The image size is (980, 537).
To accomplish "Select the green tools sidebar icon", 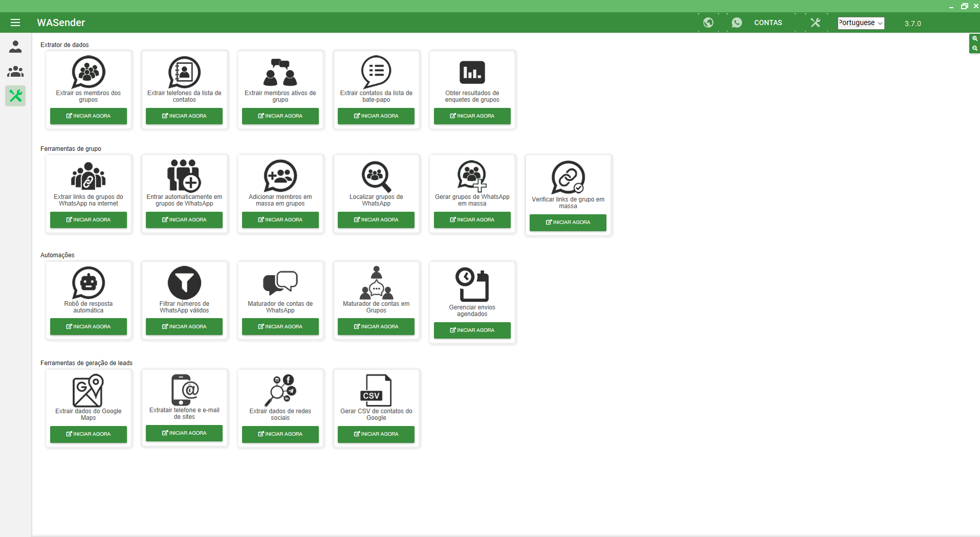I will click(x=15, y=96).
